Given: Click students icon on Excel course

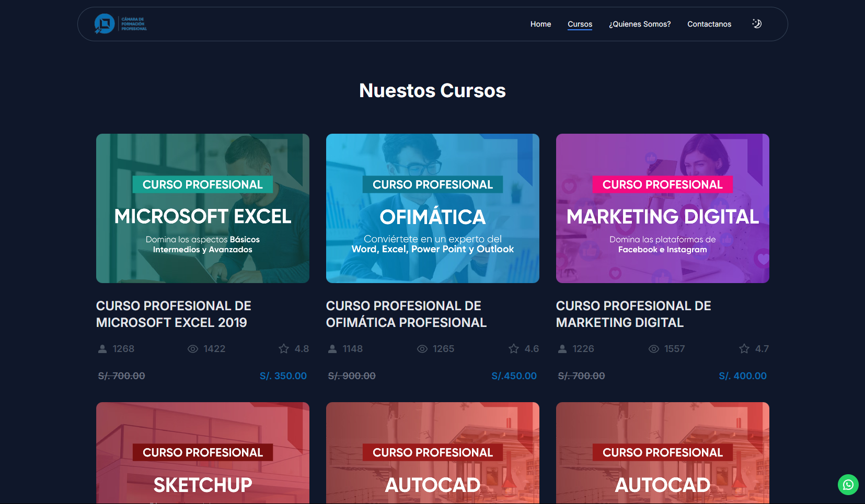Looking at the screenshot, I should (102, 349).
